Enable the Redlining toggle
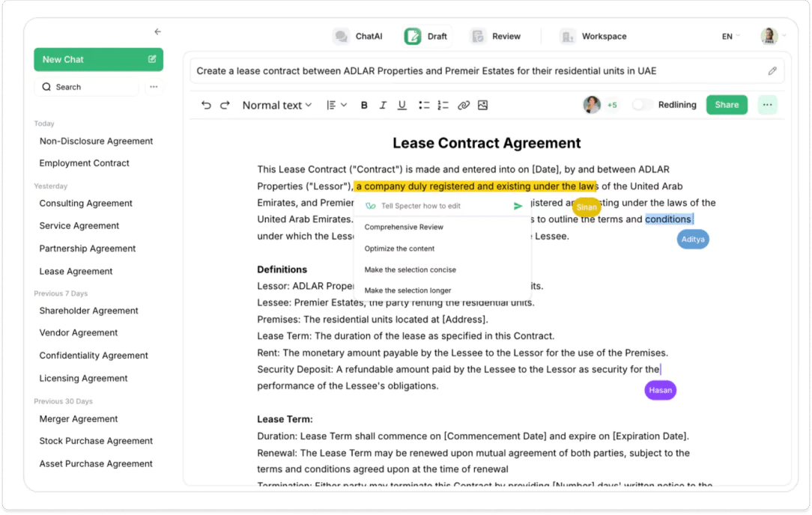Viewport: 812px width, 515px height. coord(642,105)
